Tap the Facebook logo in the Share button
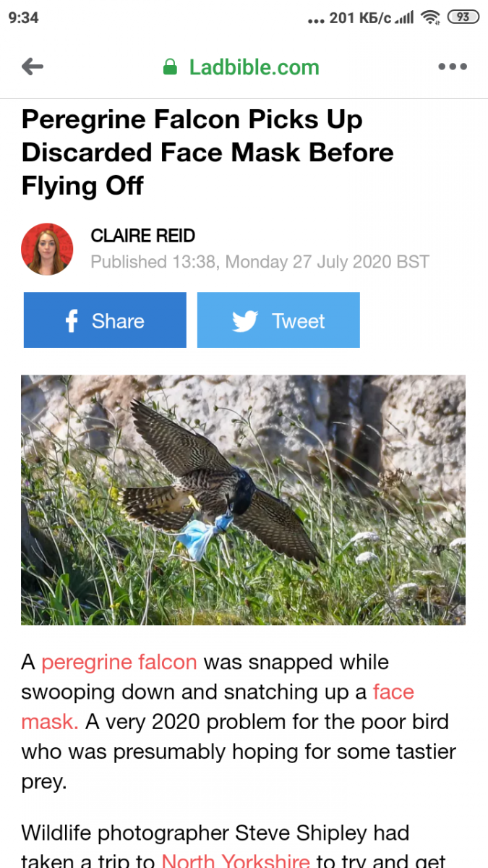Screen dimensions: 488x868 tap(72, 321)
